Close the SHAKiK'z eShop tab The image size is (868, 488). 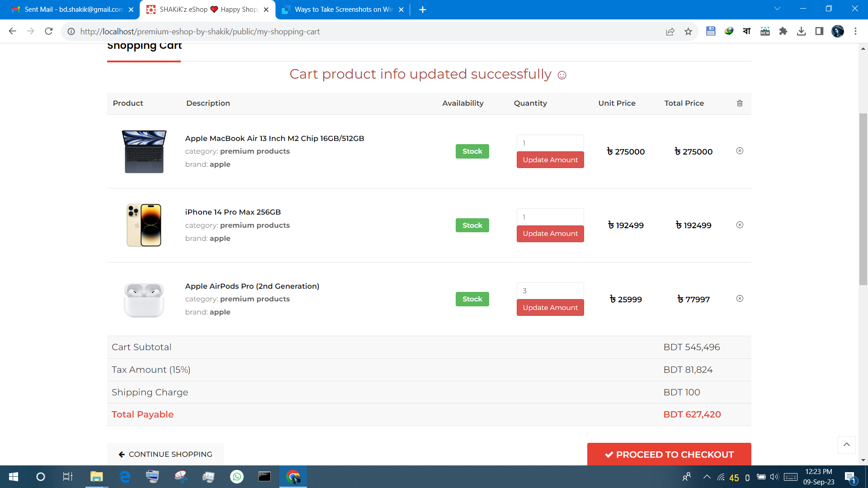[x=266, y=9]
